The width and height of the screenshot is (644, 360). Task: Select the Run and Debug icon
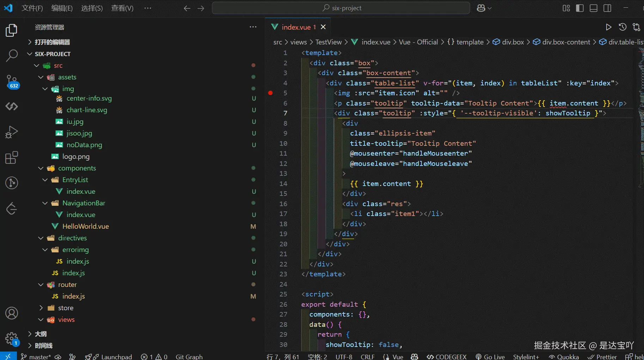(12, 132)
